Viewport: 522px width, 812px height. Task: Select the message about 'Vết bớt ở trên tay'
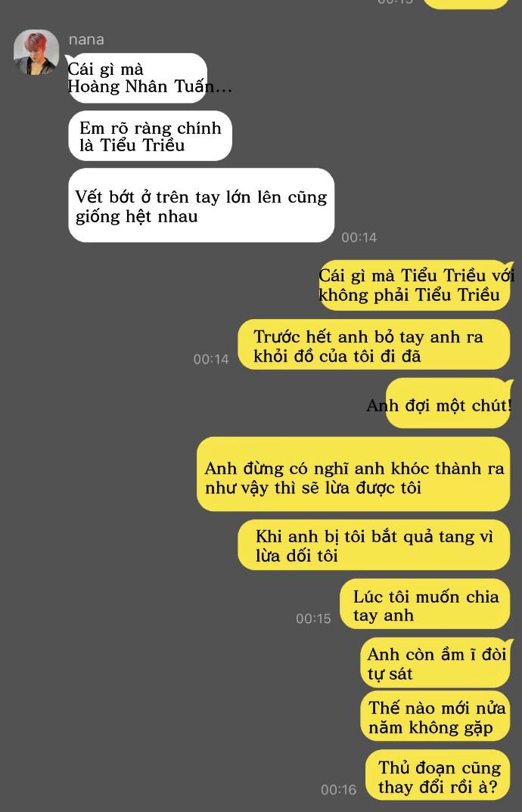point(201,205)
